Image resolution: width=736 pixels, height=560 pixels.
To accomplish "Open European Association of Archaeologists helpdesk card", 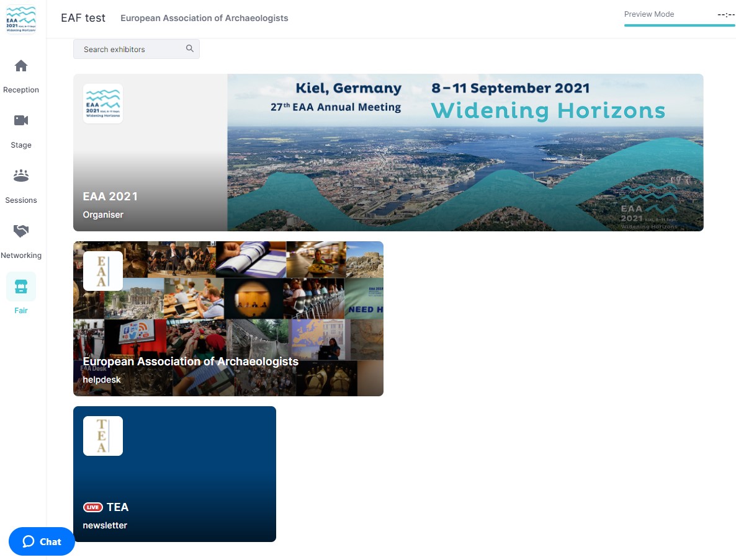I will click(x=228, y=319).
